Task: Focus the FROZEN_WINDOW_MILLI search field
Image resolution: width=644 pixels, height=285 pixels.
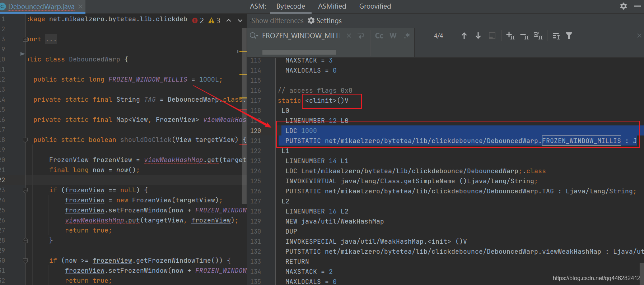Action: click(302, 36)
